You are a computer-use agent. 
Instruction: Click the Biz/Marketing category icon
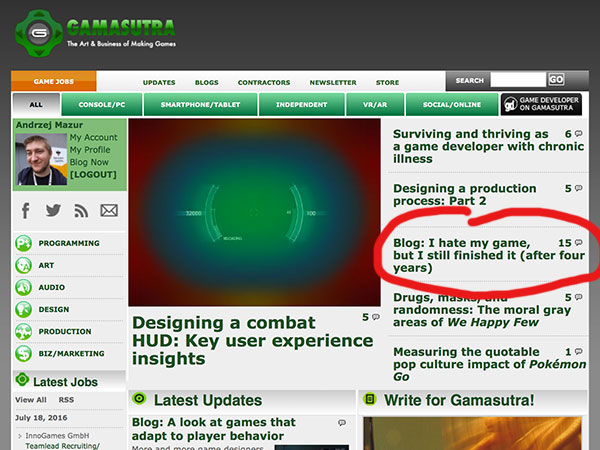pyautogui.click(x=22, y=353)
